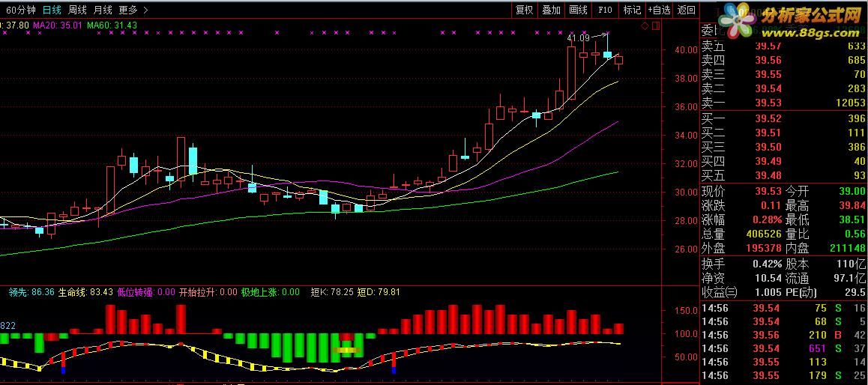Image resolution: width=868 pixels, height=385 pixels.
Task: Switch to the 月线 monthly tab
Action: (103, 10)
